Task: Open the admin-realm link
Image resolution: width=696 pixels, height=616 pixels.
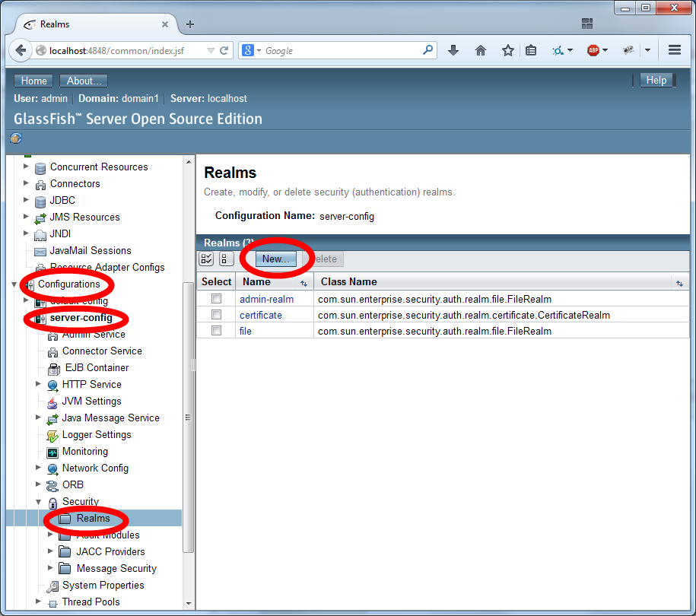Action: pos(266,299)
